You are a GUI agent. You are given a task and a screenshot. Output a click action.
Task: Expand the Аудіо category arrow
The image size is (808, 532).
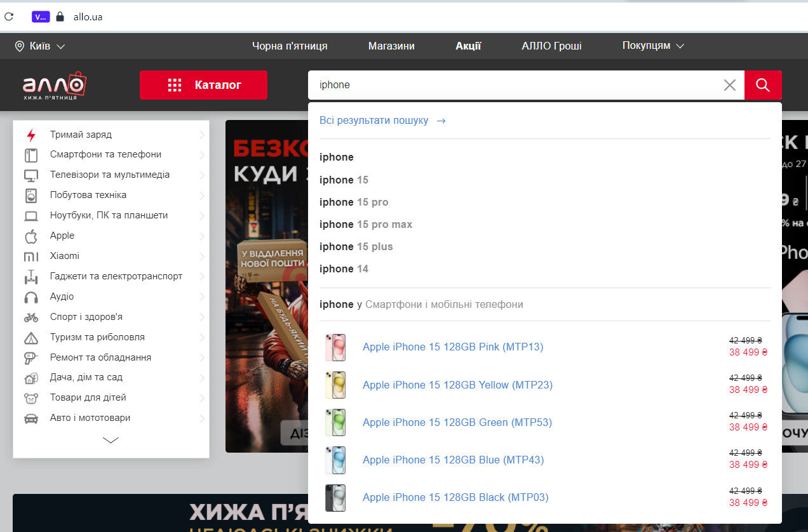point(202,297)
